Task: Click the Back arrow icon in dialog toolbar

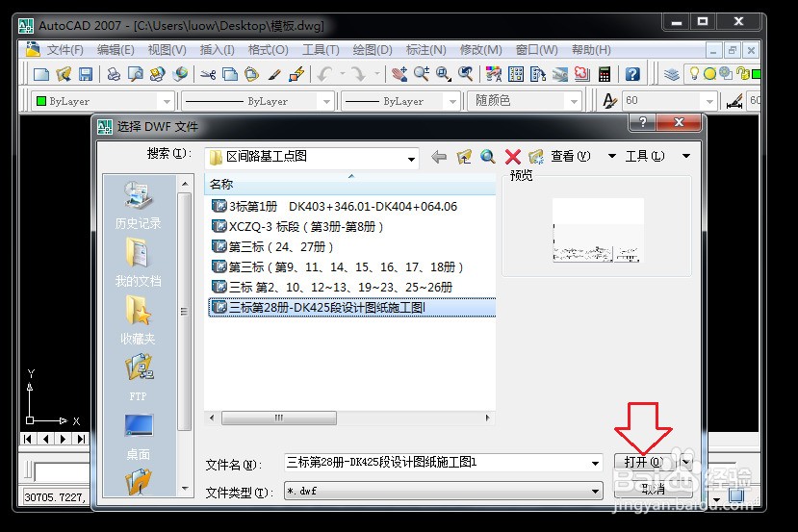Action: point(439,157)
